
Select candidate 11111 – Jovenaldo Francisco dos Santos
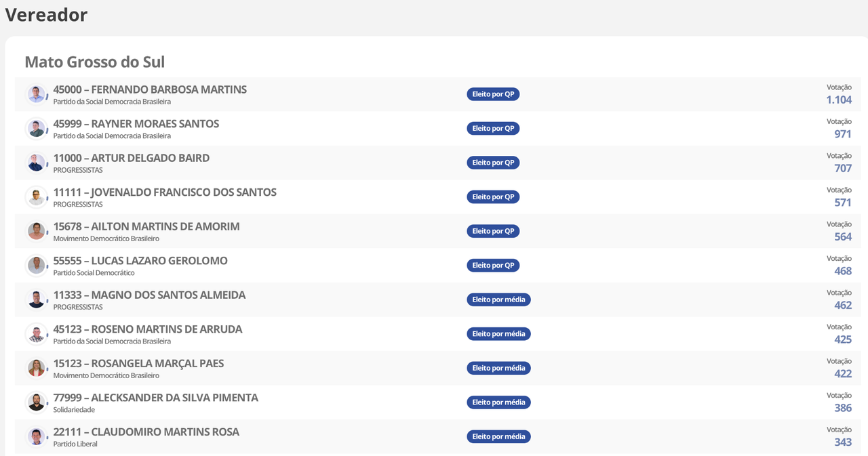click(165, 192)
